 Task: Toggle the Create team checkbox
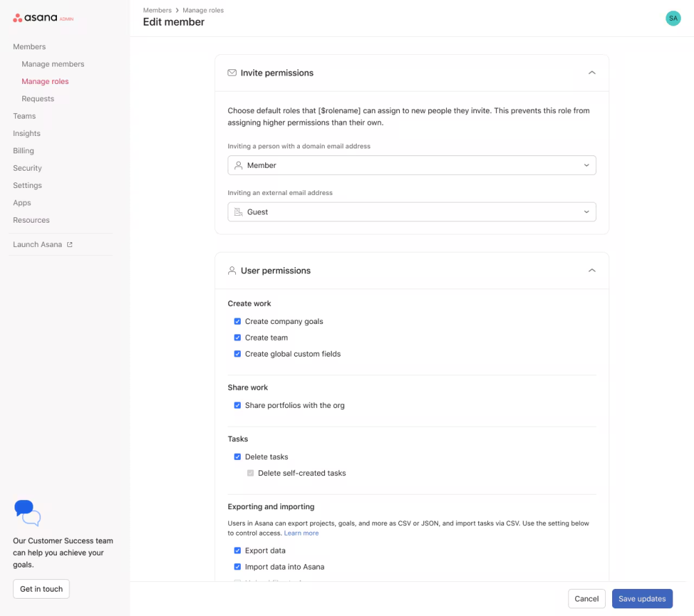pyautogui.click(x=237, y=338)
